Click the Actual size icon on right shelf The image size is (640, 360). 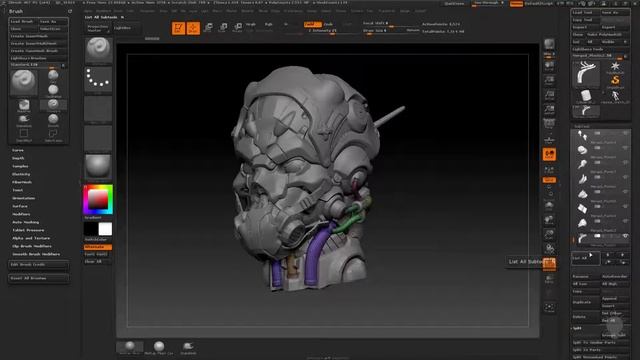click(549, 95)
